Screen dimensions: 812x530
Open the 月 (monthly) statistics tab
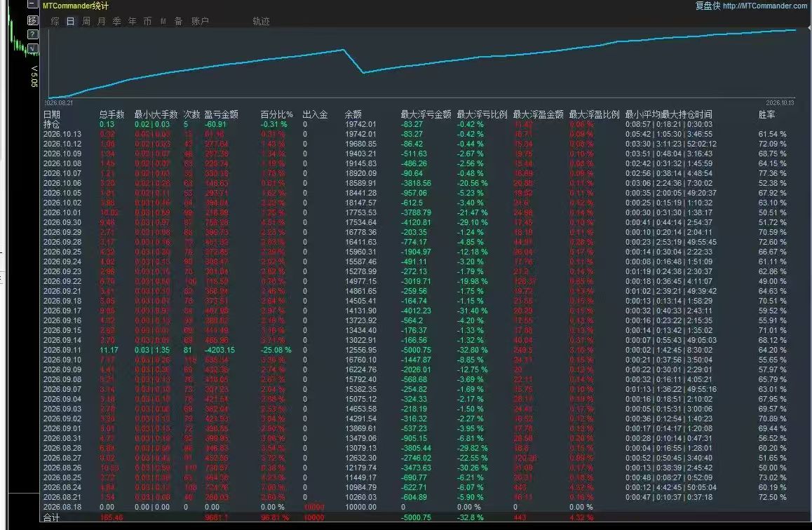pos(102,21)
